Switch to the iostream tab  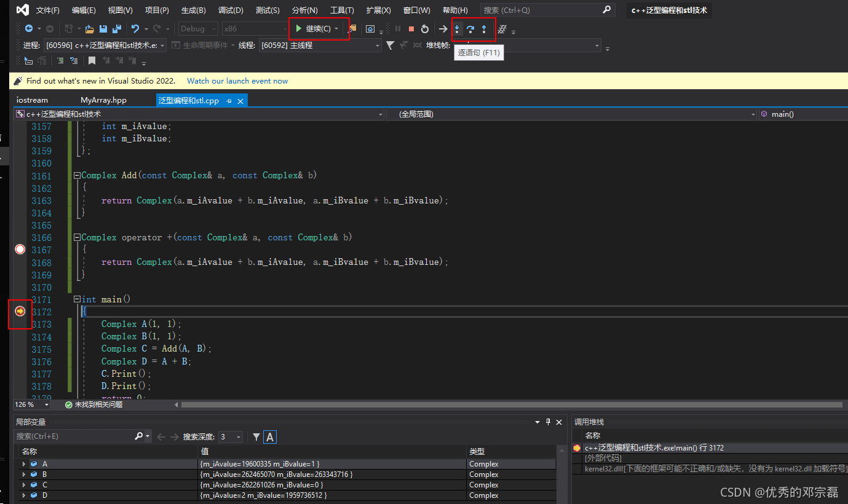(32, 100)
